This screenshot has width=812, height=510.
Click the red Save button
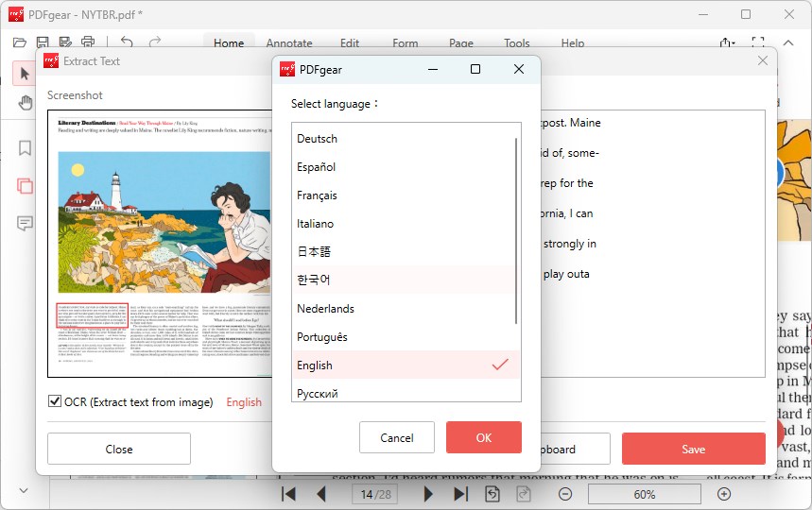(694, 449)
